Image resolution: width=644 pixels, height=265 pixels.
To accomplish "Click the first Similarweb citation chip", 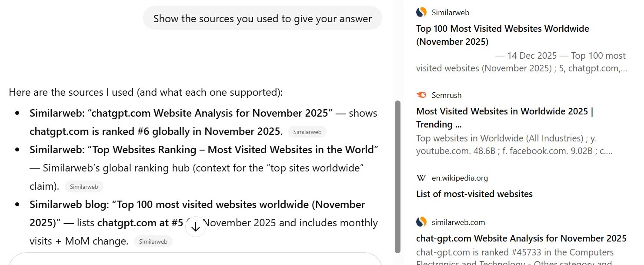I will [307, 131].
